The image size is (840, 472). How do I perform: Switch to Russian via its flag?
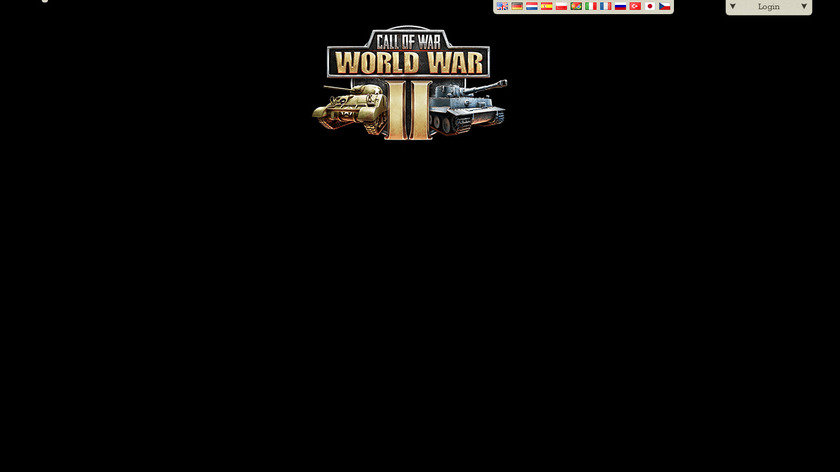tap(620, 6)
